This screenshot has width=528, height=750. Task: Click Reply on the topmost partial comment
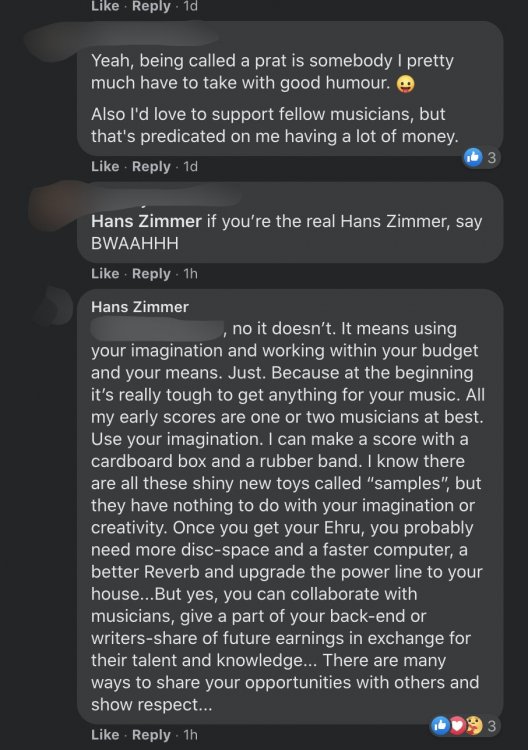point(151,6)
